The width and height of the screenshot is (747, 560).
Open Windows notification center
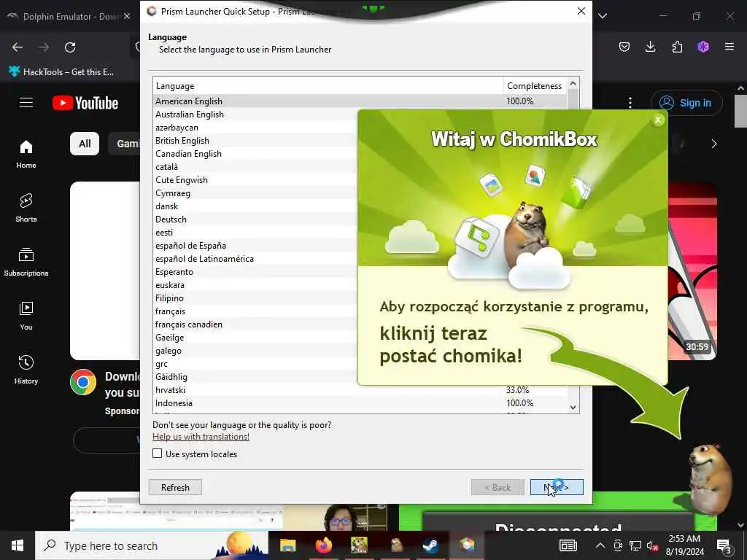pyautogui.click(x=724, y=545)
